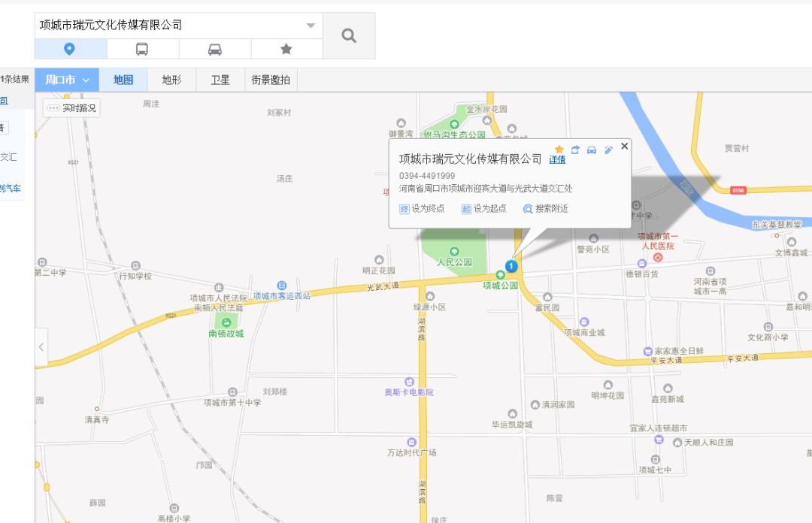Image resolution: width=812 pixels, height=523 pixels.
Task: Click 设为终点 set as destination
Action: [x=422, y=209]
